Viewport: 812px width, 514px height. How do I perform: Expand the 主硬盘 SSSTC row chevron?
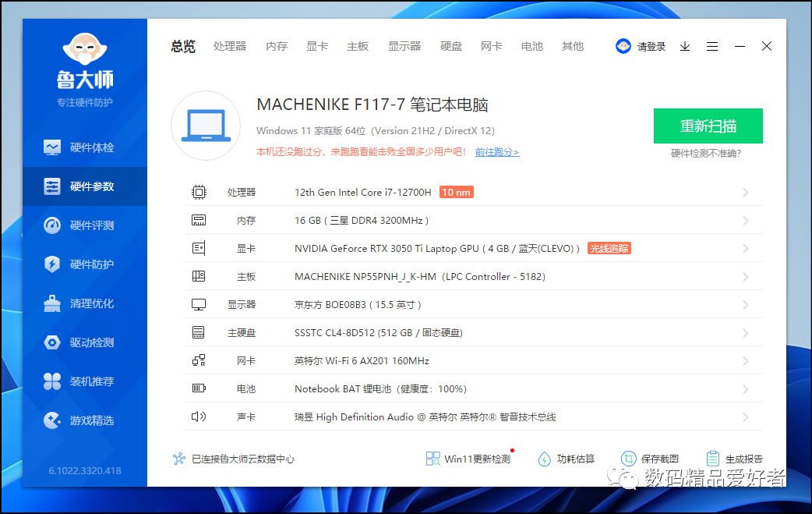pyautogui.click(x=746, y=332)
